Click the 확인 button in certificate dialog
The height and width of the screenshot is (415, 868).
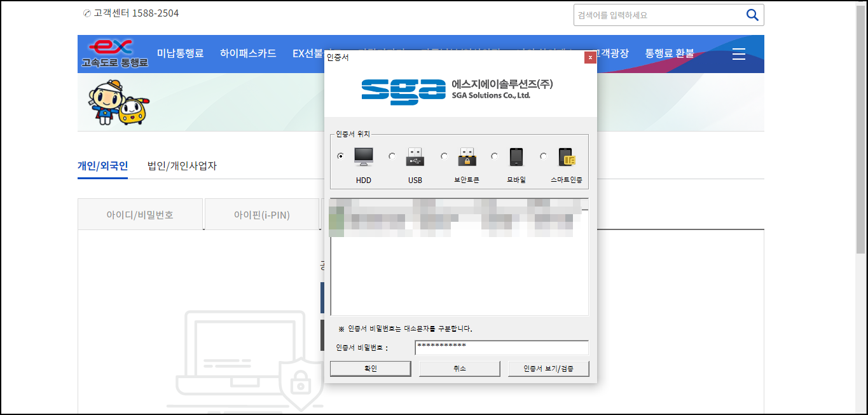pyautogui.click(x=370, y=369)
